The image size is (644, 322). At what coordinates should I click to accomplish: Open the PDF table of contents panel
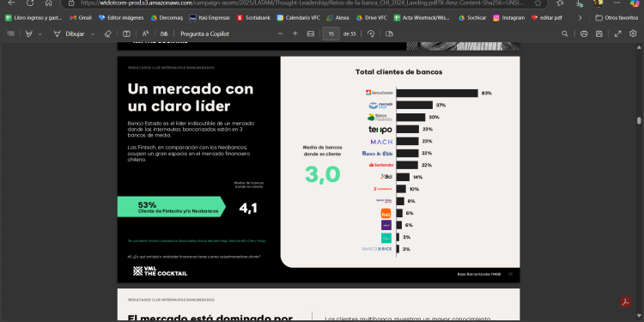[x=11, y=33]
